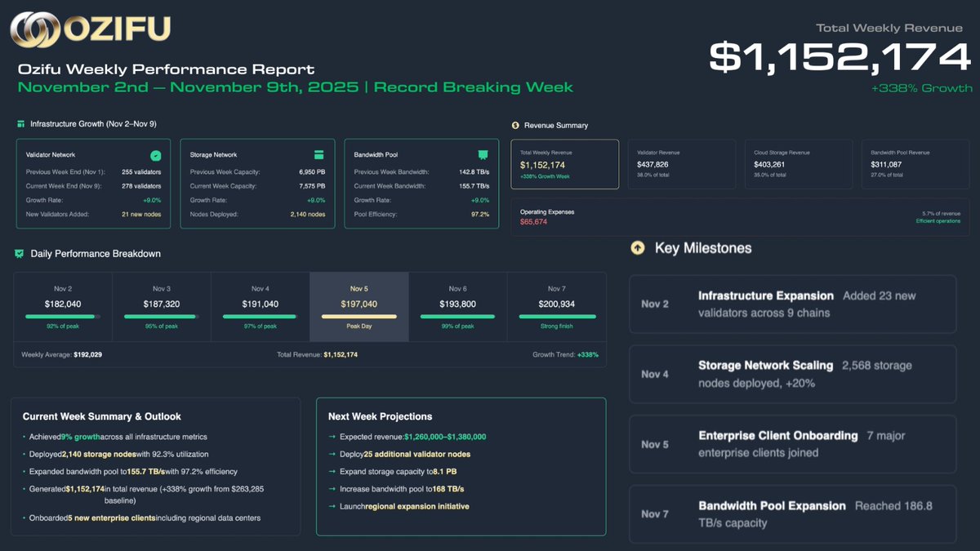Screen dimensions: 980x551
Task: Click the Key Milestones upward arrow icon
Action: 637,247
